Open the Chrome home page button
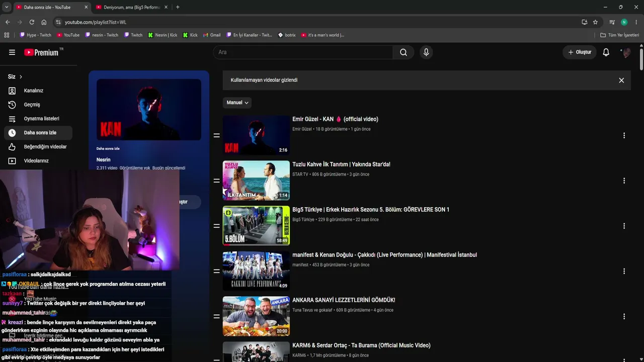The image size is (644, 362). [44, 22]
